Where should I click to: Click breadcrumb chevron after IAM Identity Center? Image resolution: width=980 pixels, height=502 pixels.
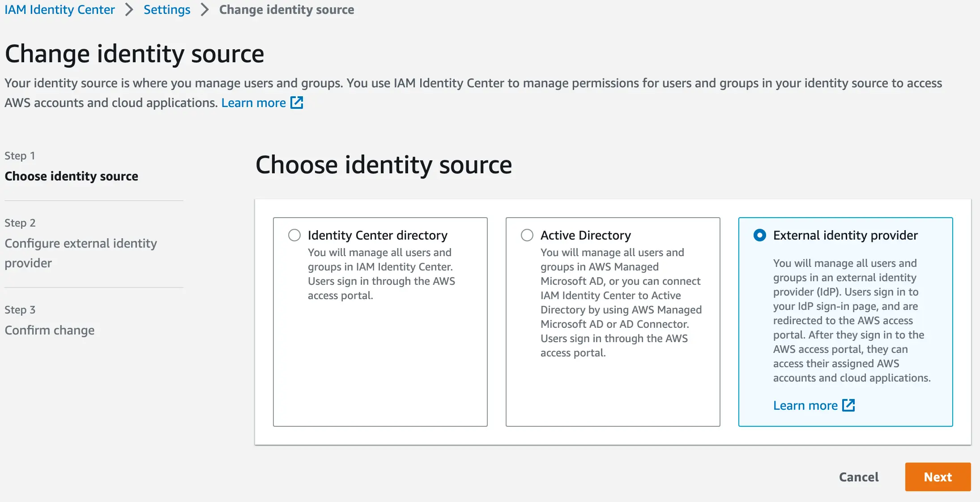point(129,9)
